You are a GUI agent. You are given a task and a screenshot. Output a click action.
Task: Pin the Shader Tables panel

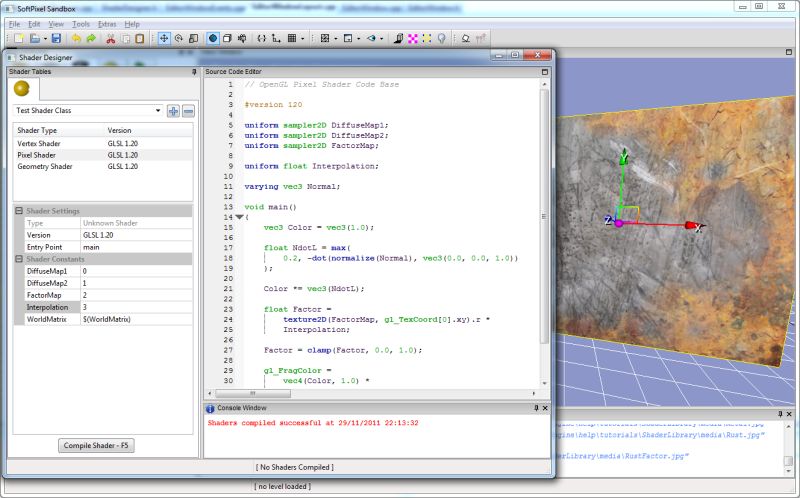pos(193,72)
